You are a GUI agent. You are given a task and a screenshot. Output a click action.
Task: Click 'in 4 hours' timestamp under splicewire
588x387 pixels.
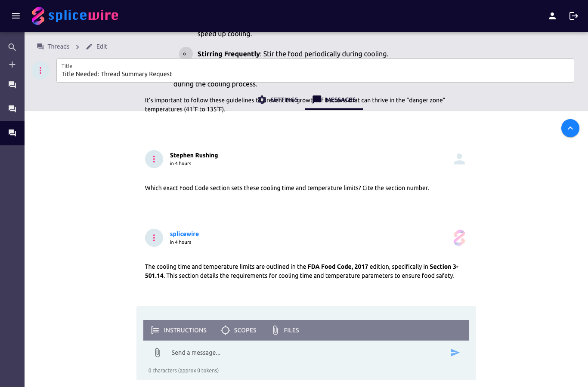[180, 242]
